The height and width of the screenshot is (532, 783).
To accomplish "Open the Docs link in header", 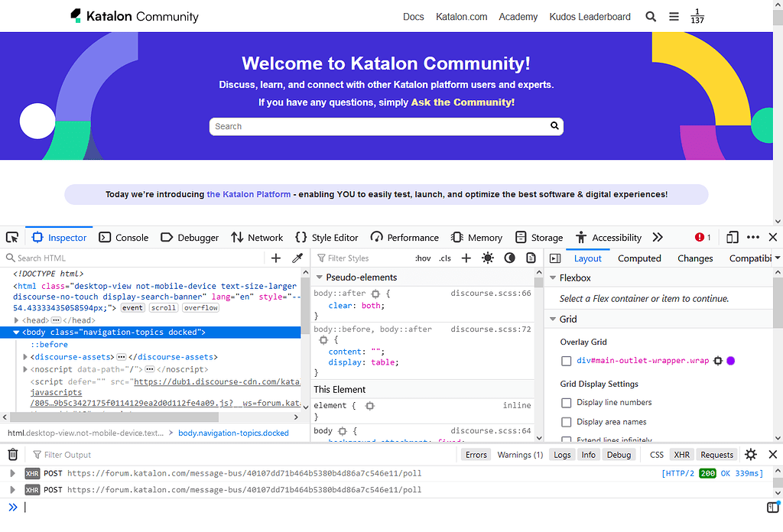I will [x=413, y=17].
